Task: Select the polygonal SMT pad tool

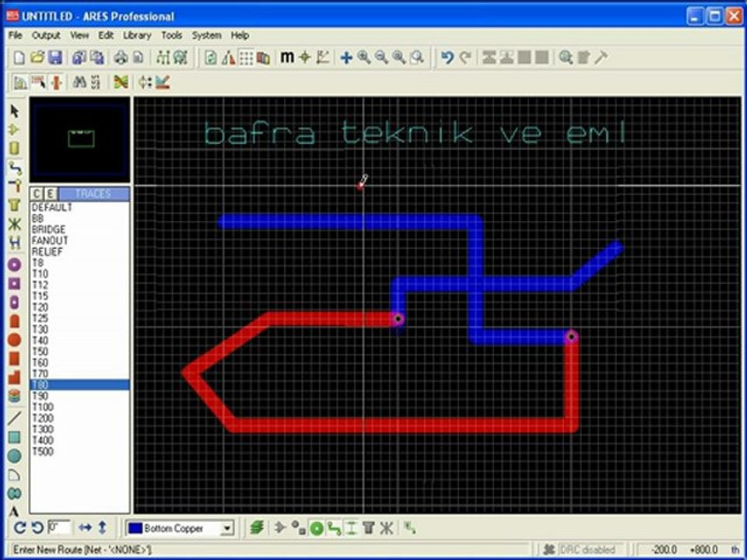Action: [14, 377]
